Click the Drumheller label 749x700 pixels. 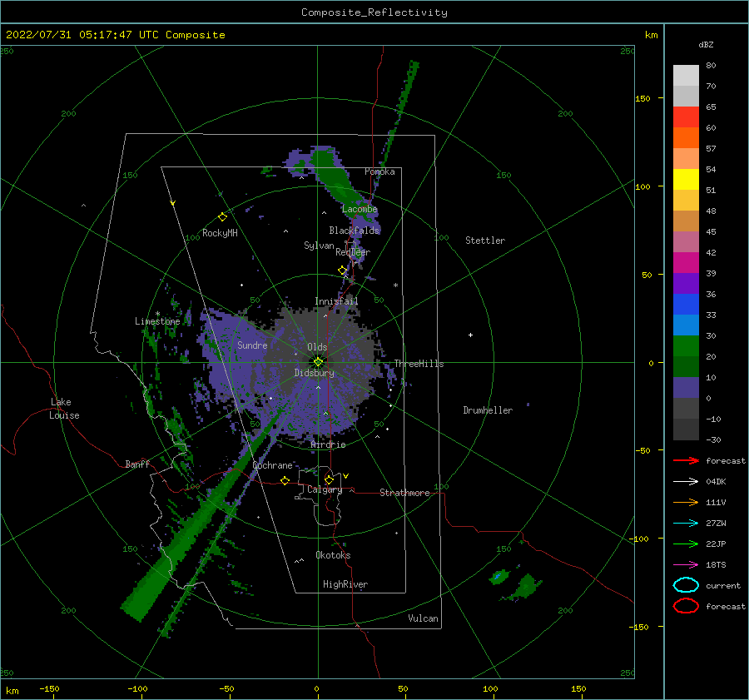click(x=488, y=410)
